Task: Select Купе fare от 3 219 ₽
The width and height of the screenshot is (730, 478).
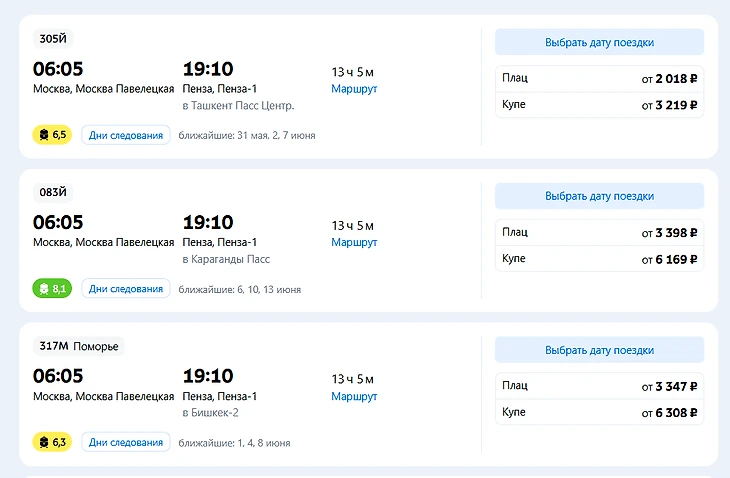Action: (x=599, y=105)
